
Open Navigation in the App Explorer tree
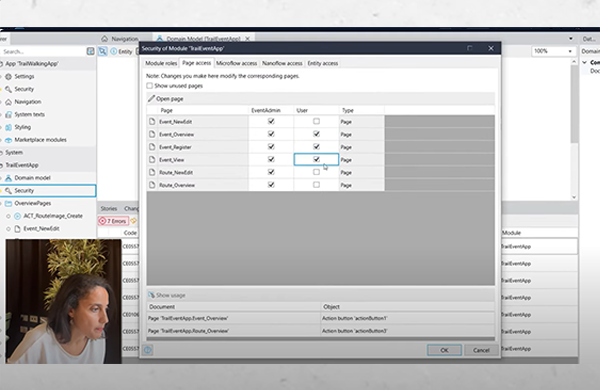(x=28, y=102)
